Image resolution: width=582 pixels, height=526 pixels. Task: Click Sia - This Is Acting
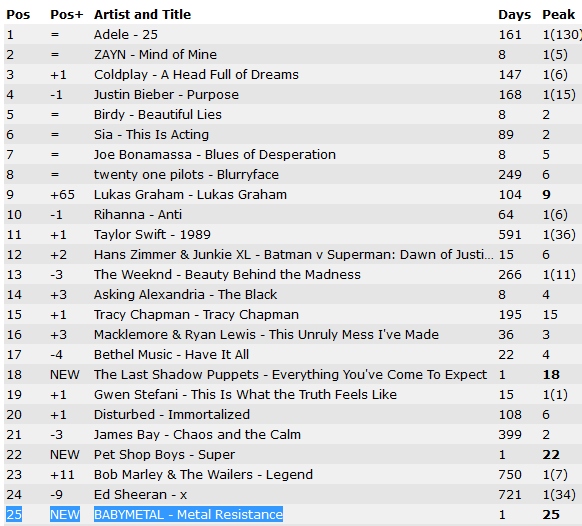tap(151, 135)
